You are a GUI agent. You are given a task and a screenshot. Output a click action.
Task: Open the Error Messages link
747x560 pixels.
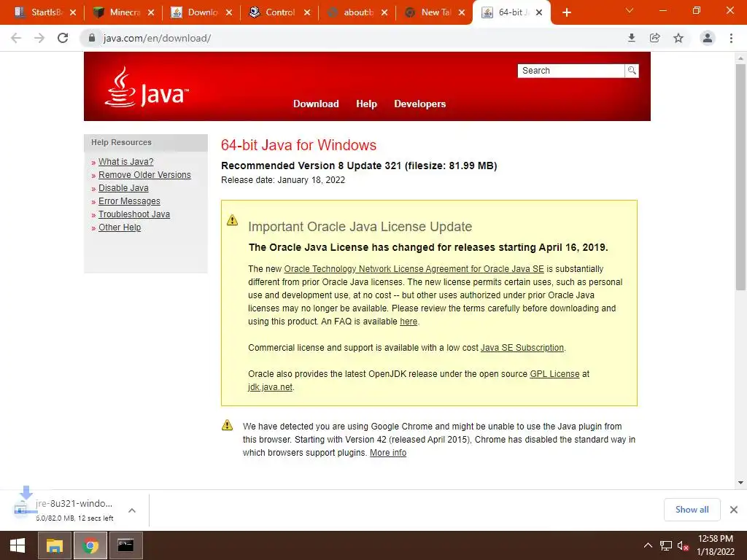(129, 201)
